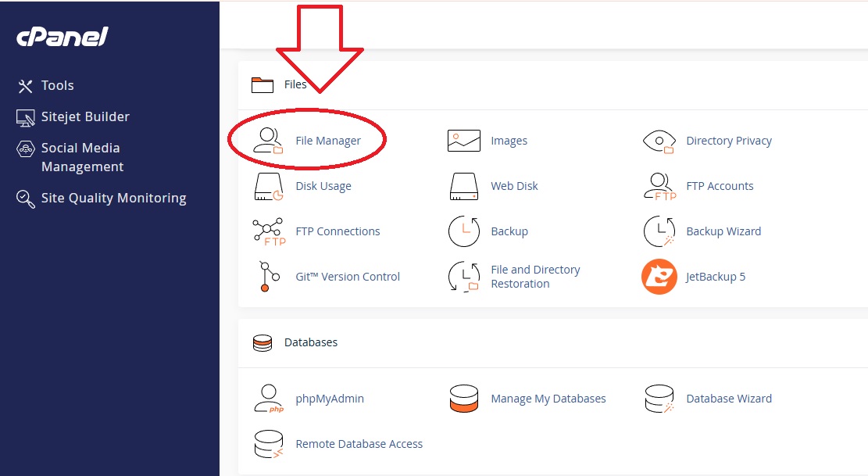Select Tools in the sidebar

point(59,85)
